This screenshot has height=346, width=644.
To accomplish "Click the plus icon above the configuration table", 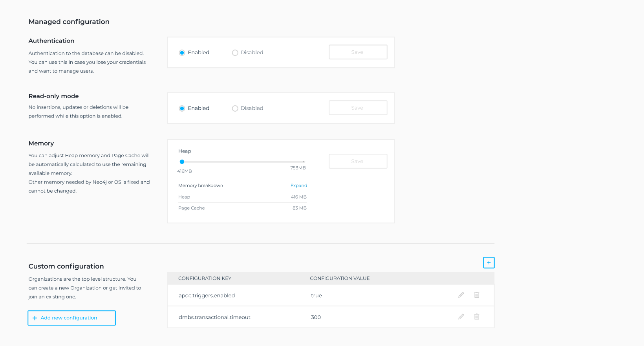I will coord(488,263).
